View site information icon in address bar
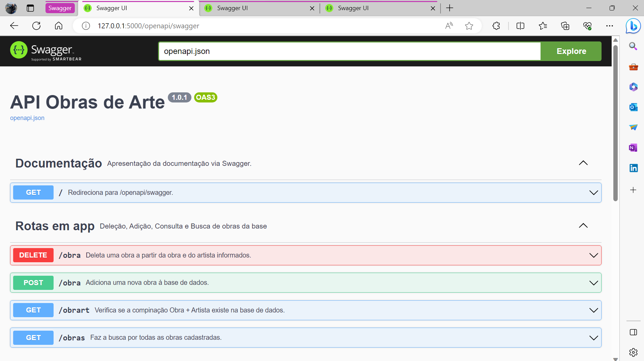Screen dimensions: 644x361 [86, 26]
